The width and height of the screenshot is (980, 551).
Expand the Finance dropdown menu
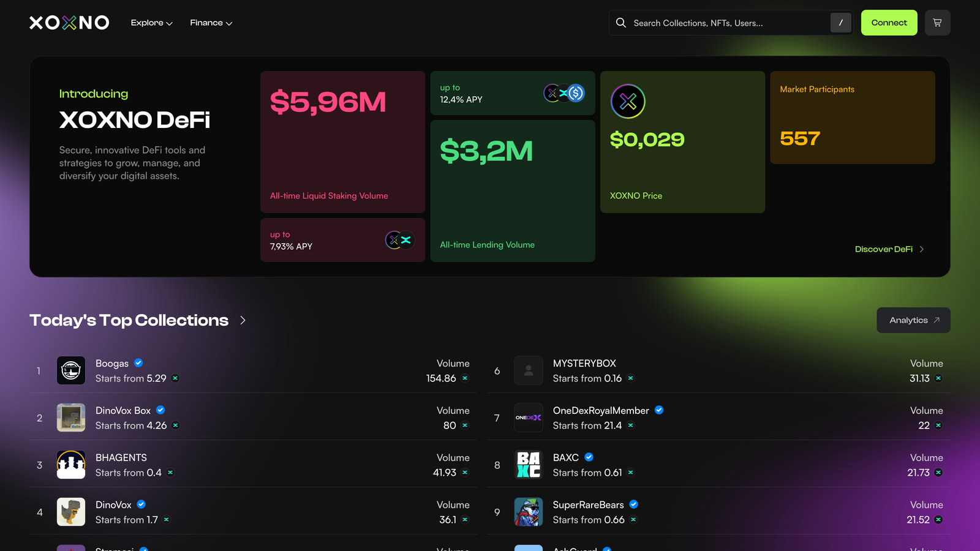pyautogui.click(x=211, y=23)
